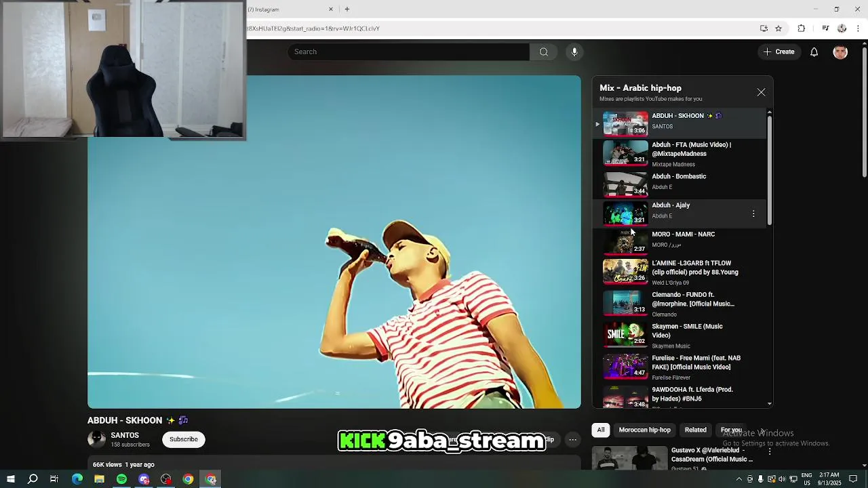Close the Instagram tab
The image size is (868, 488).
[x=331, y=9]
